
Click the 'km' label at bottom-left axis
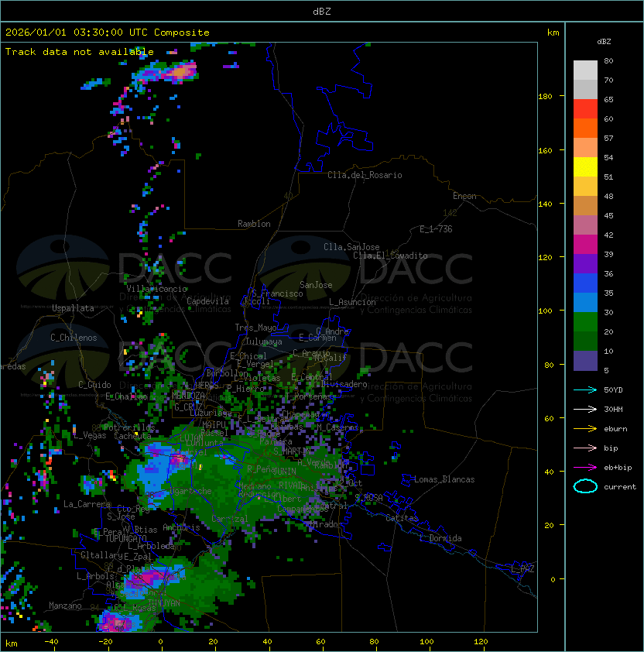(x=12, y=643)
